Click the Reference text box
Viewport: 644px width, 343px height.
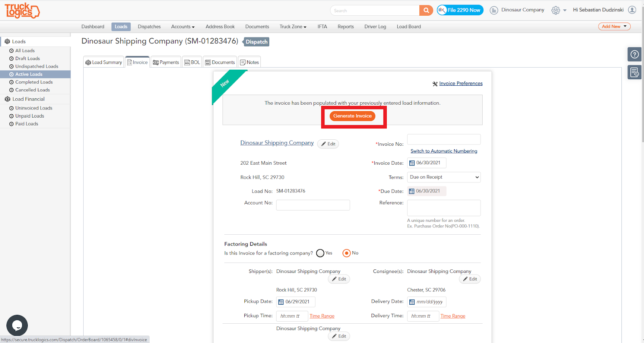(x=444, y=208)
